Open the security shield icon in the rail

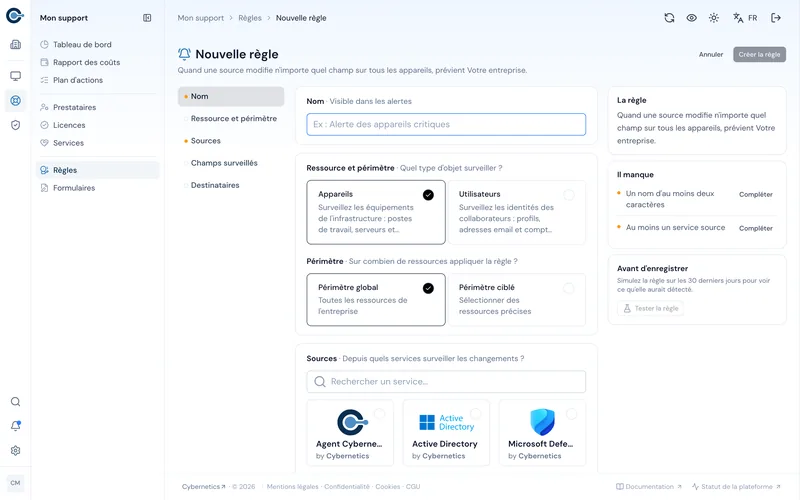pyautogui.click(x=15, y=125)
